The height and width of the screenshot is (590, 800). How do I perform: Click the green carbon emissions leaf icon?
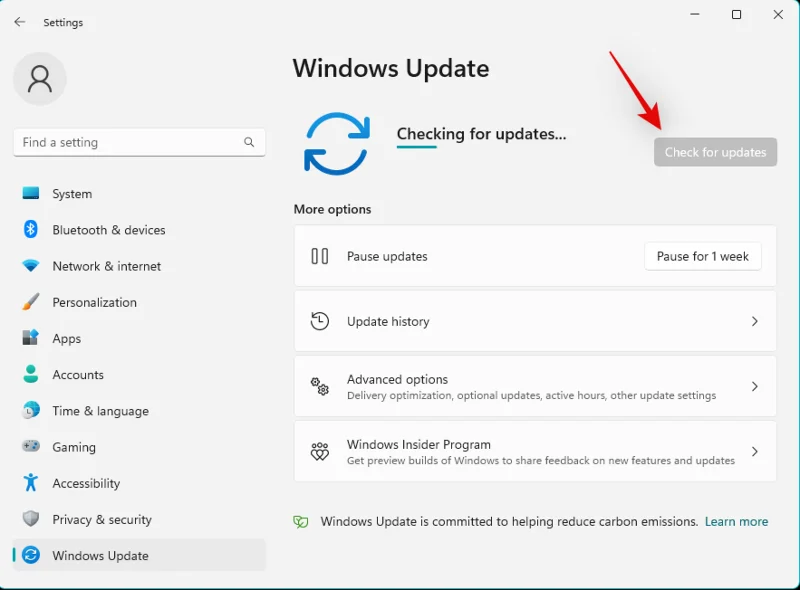pyautogui.click(x=301, y=521)
